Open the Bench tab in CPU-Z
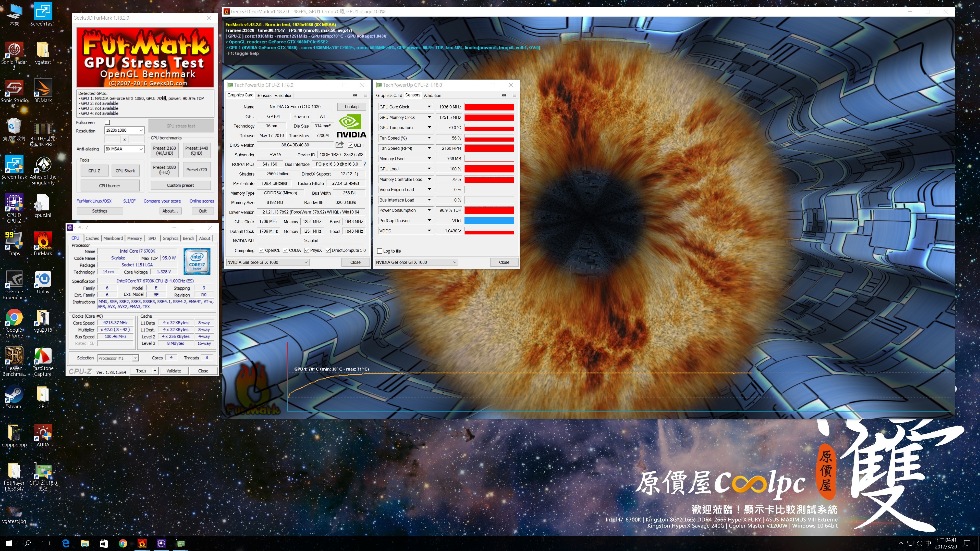 point(188,239)
